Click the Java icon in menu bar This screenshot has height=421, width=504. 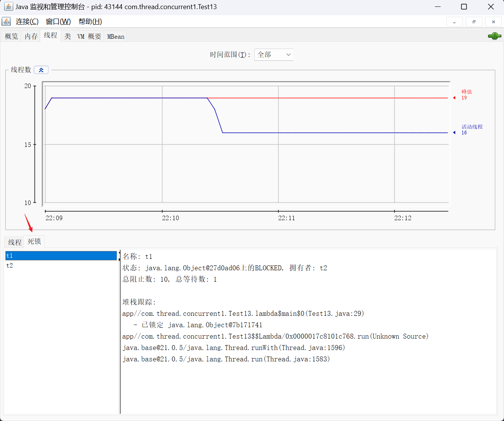click(6, 21)
